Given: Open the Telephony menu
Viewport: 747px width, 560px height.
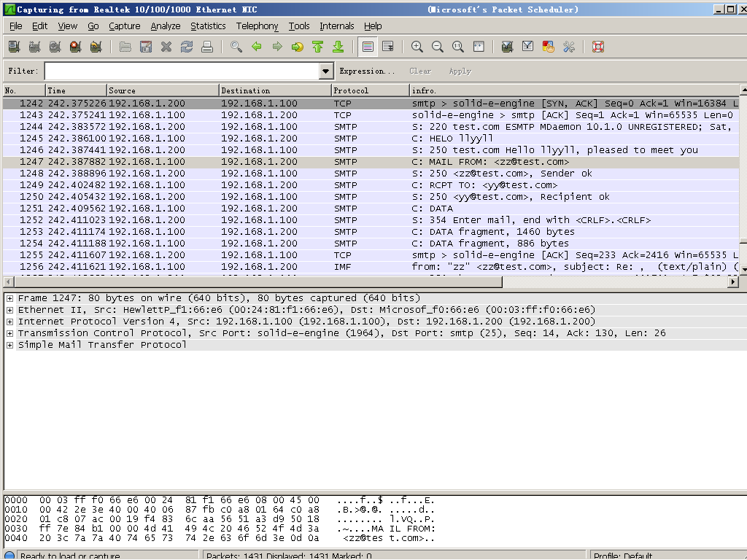Looking at the screenshot, I should (257, 26).
